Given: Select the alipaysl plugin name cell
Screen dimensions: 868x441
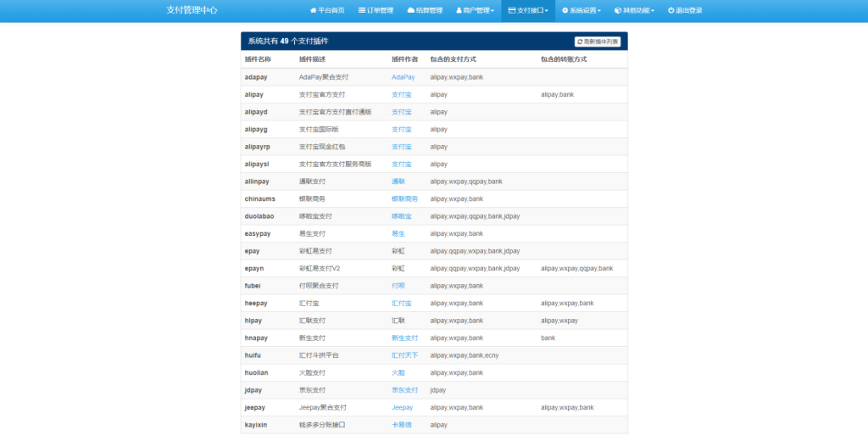Looking at the screenshot, I should (257, 164).
